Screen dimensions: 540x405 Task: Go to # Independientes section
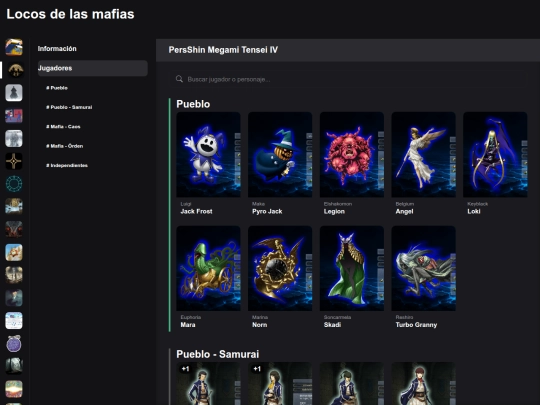click(67, 165)
